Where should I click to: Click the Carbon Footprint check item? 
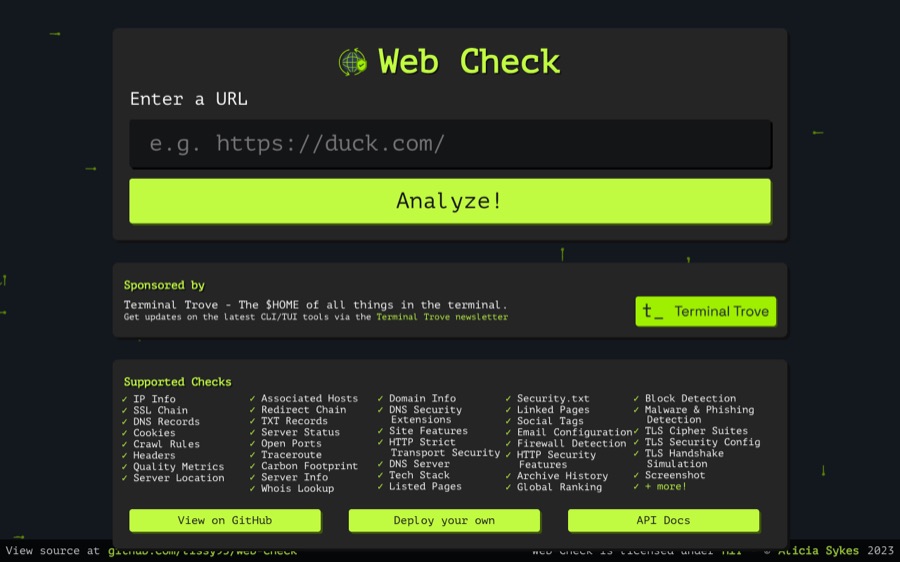pos(309,466)
